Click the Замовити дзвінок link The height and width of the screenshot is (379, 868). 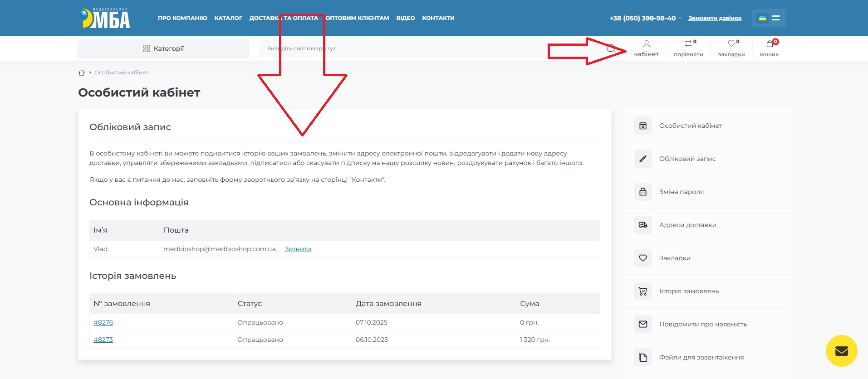pos(715,18)
